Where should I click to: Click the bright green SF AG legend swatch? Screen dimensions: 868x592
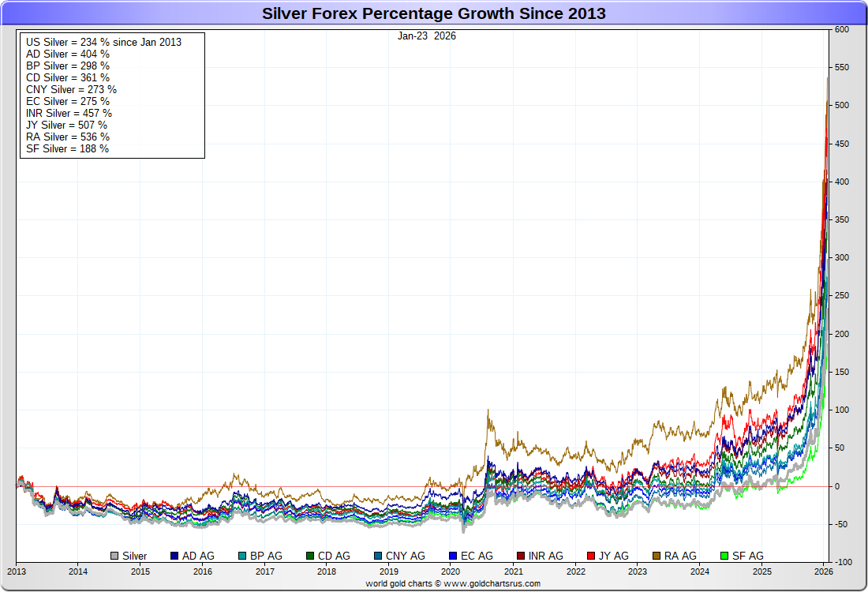point(724,556)
